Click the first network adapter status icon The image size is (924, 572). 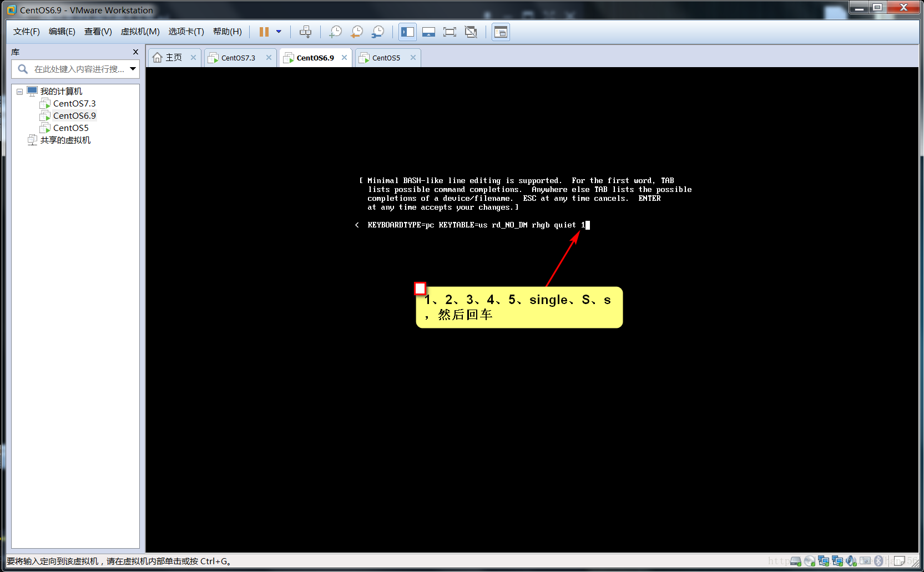pyautogui.click(x=824, y=561)
